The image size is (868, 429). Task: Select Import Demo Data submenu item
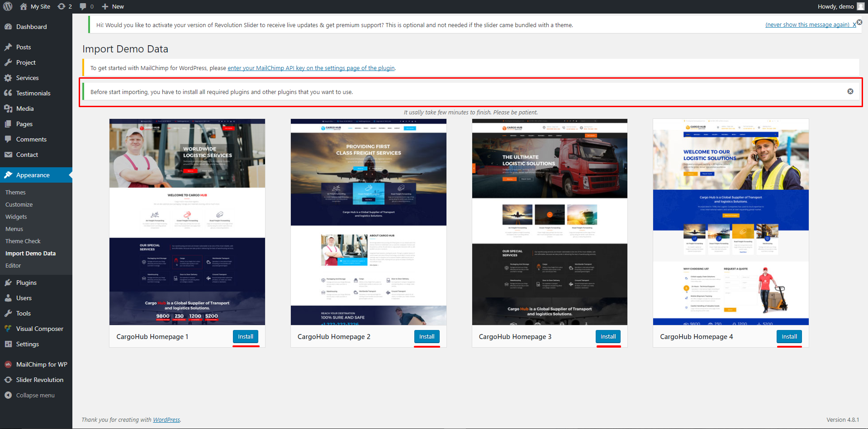[31, 253]
